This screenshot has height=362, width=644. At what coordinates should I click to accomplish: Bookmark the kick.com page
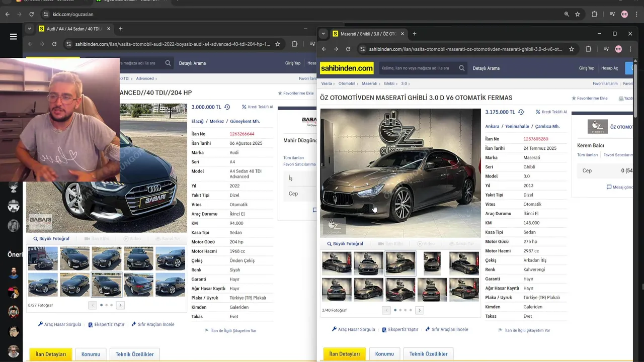pyautogui.click(x=578, y=14)
